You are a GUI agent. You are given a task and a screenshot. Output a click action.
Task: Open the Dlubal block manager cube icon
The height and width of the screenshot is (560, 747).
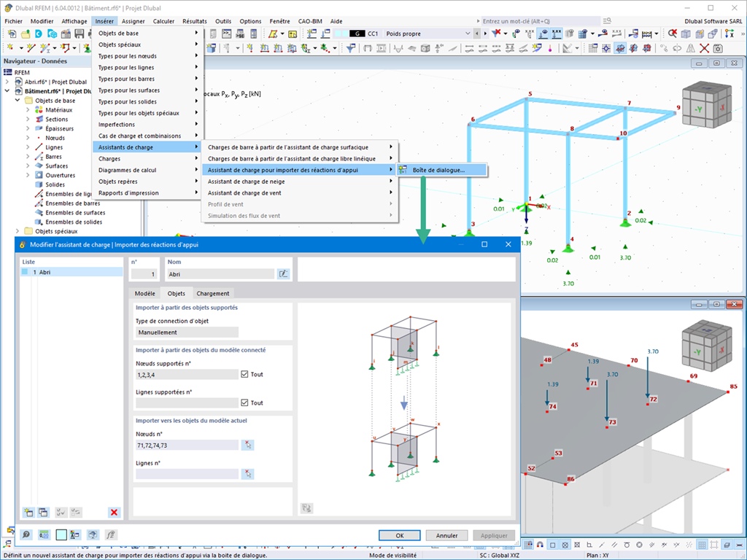(x=52, y=34)
